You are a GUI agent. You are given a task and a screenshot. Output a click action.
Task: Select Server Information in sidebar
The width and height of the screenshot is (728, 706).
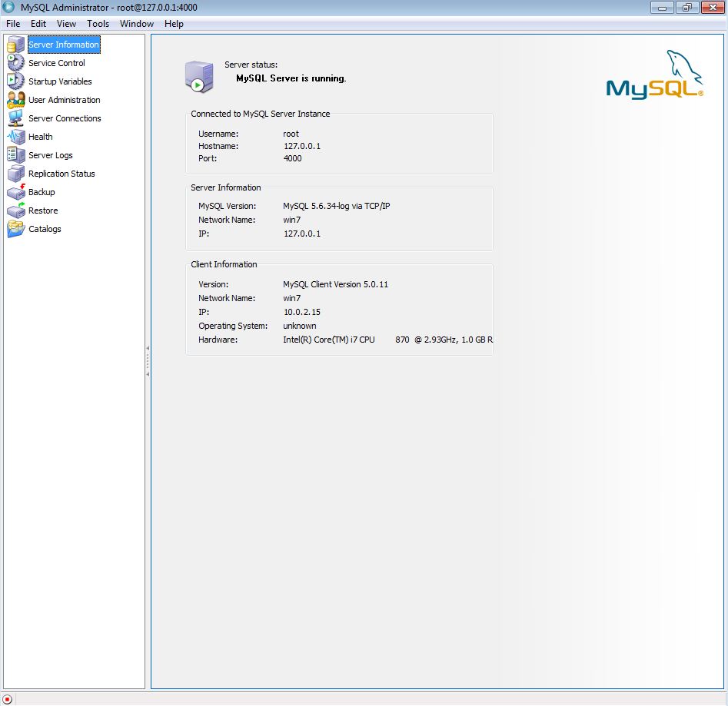click(x=64, y=45)
